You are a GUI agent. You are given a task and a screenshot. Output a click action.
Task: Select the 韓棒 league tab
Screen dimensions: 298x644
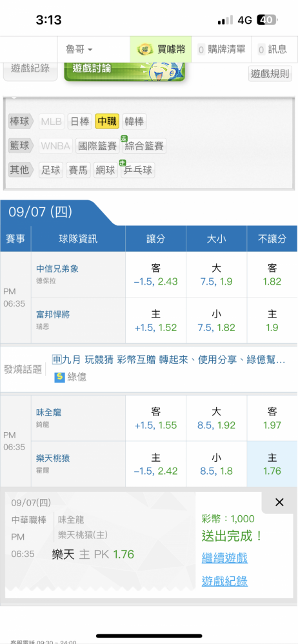click(134, 122)
